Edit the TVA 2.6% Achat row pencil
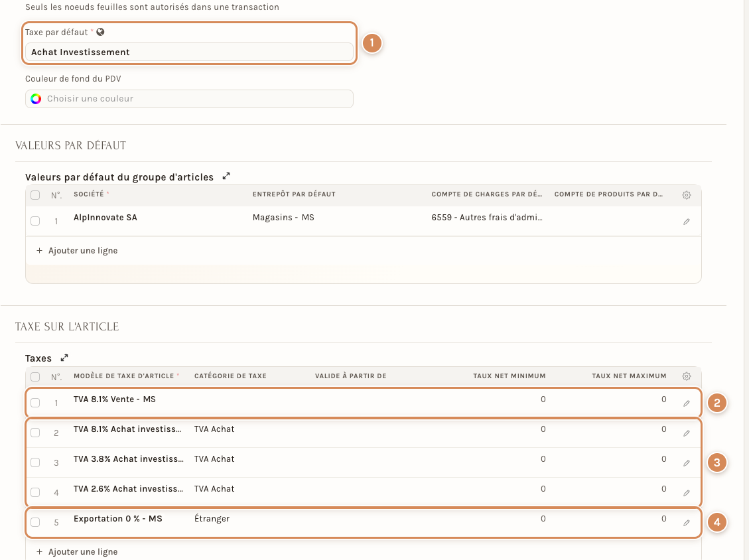 (x=687, y=493)
